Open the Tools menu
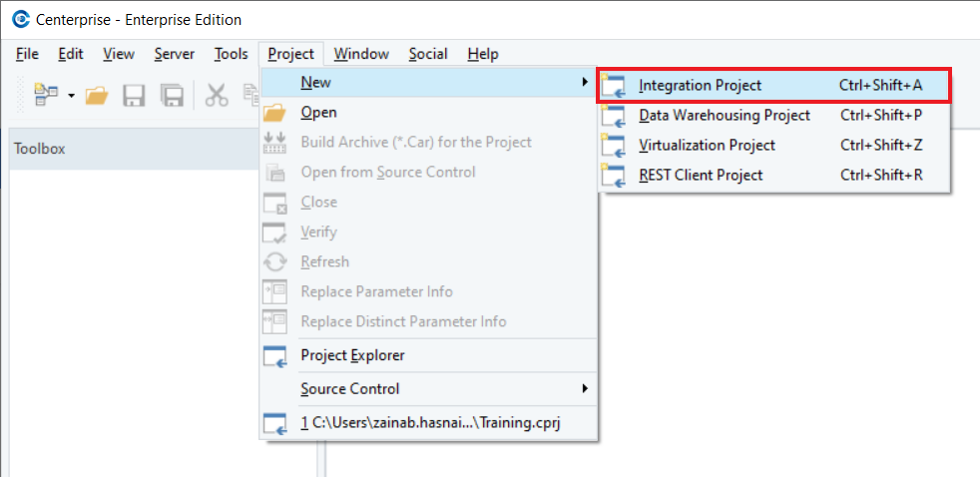The width and height of the screenshot is (980, 477). pyautogui.click(x=232, y=54)
